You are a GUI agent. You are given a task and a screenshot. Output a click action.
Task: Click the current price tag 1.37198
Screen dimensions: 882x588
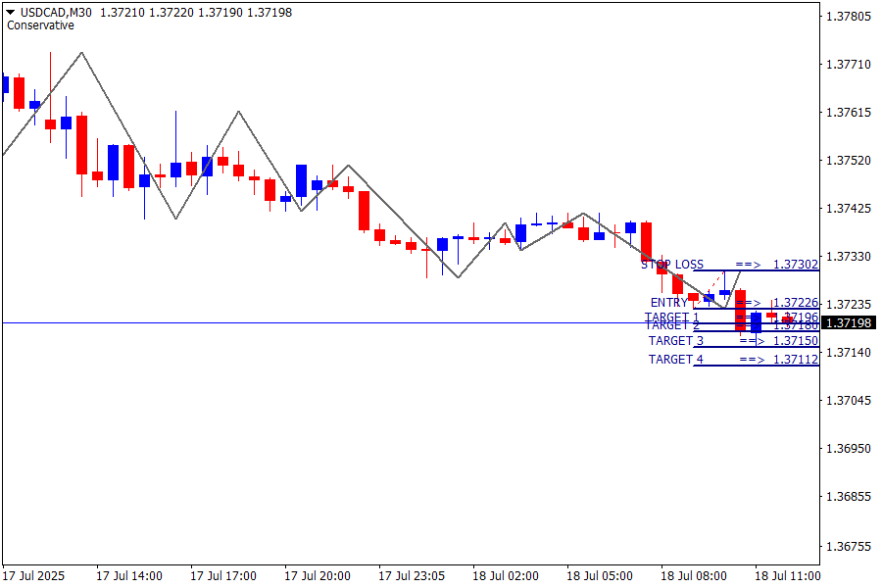(849, 323)
